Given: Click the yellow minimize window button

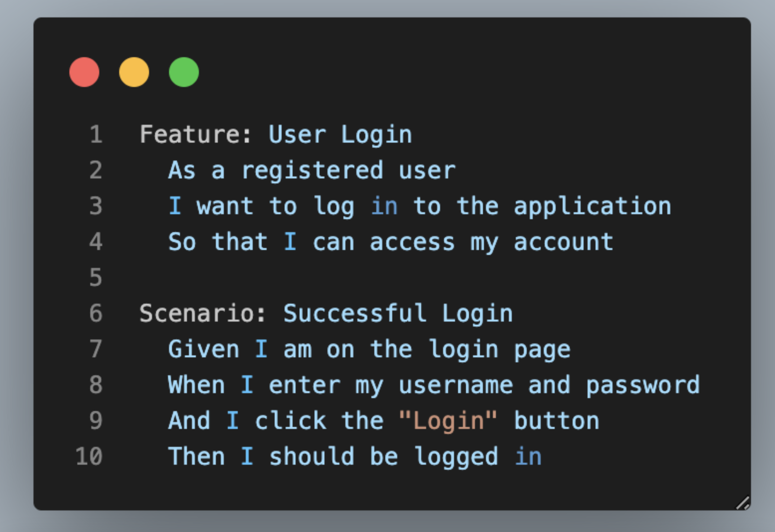Looking at the screenshot, I should (x=134, y=72).
